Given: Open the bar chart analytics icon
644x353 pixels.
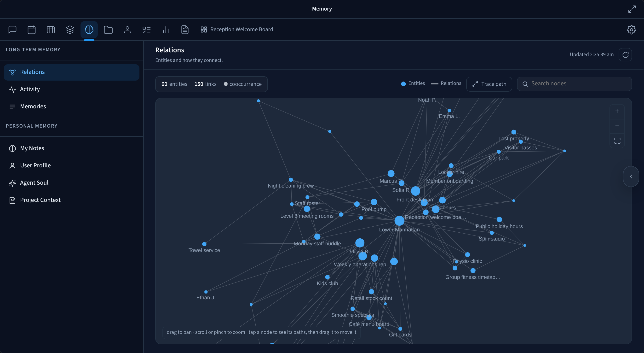Looking at the screenshot, I should click(166, 29).
